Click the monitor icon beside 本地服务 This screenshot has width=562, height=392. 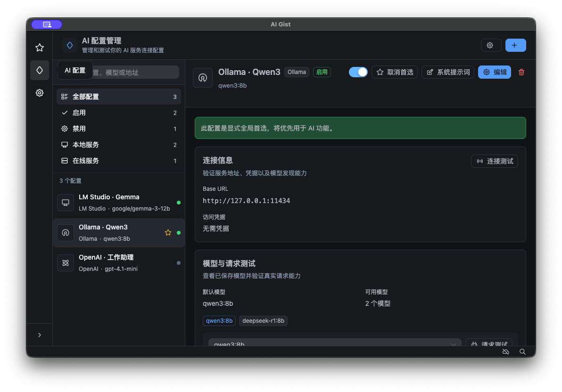(65, 145)
